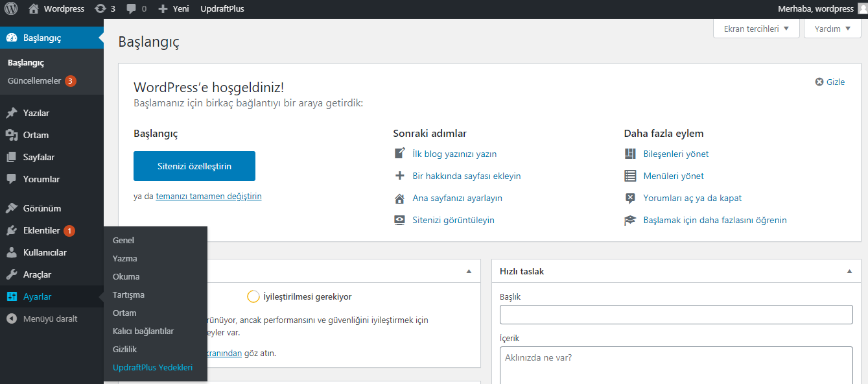Open Başlamak için daha fazlasını öğrenin link
The height and width of the screenshot is (384, 868).
[714, 220]
